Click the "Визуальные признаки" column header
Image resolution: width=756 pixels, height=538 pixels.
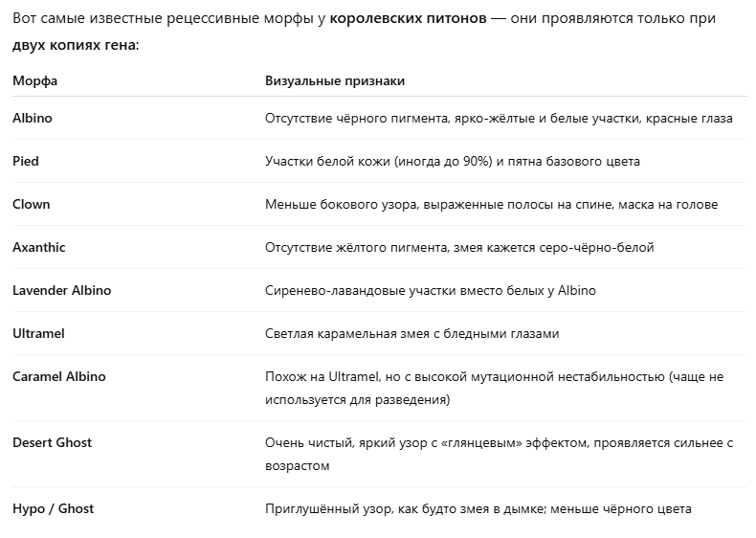pyautogui.click(x=334, y=81)
